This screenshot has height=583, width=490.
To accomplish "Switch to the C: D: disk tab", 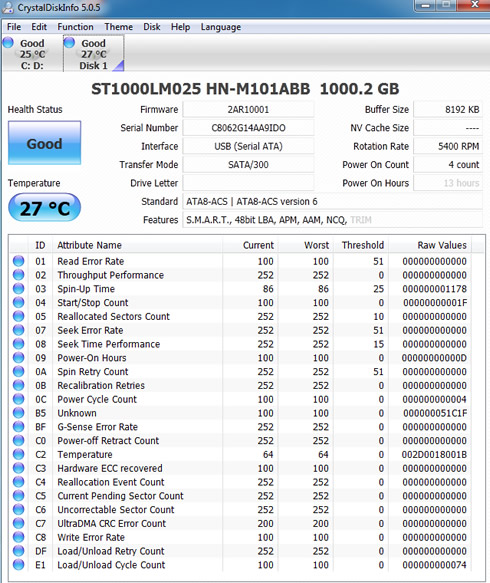I will coord(32,54).
